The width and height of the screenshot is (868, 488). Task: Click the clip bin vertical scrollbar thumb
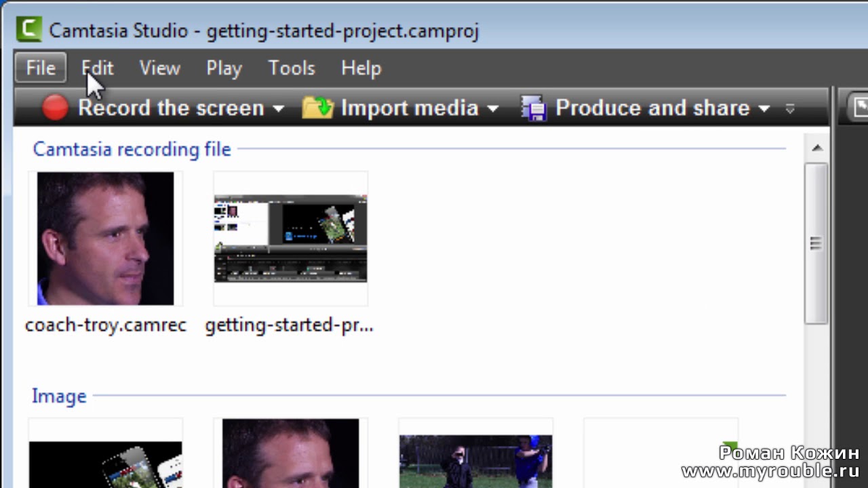pos(816,243)
